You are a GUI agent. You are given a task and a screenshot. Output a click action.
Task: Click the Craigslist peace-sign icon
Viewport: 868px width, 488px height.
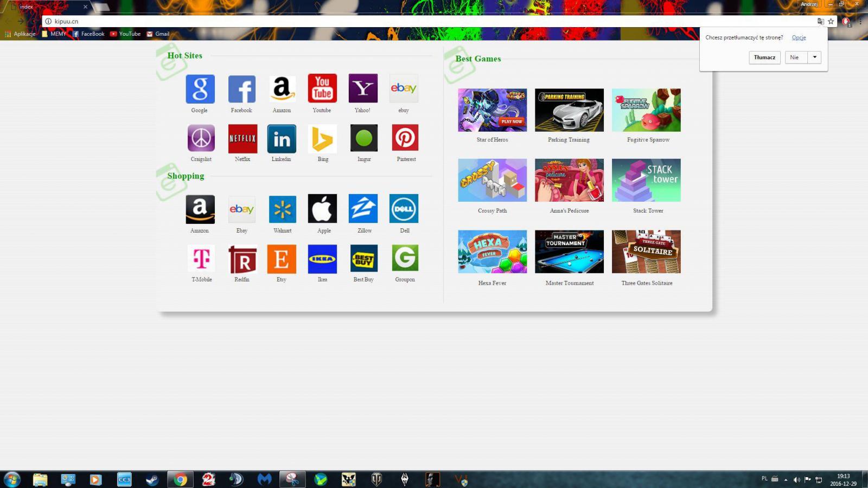(x=201, y=138)
